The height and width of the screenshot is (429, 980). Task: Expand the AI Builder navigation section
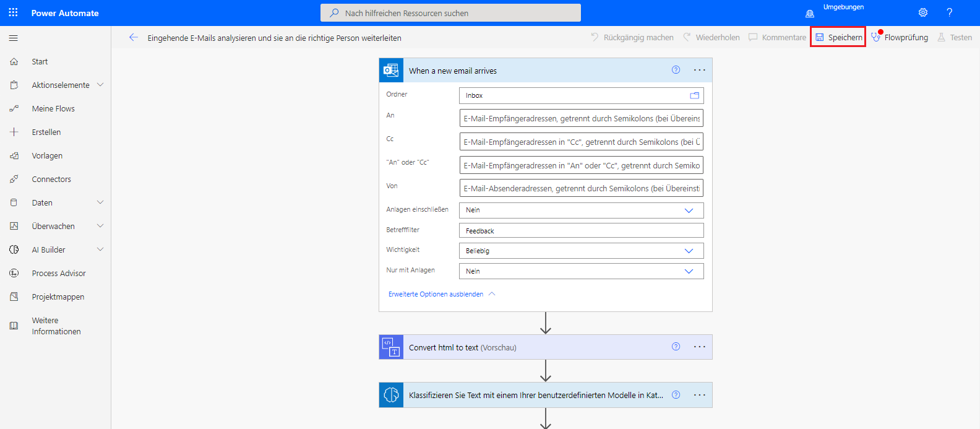click(100, 249)
